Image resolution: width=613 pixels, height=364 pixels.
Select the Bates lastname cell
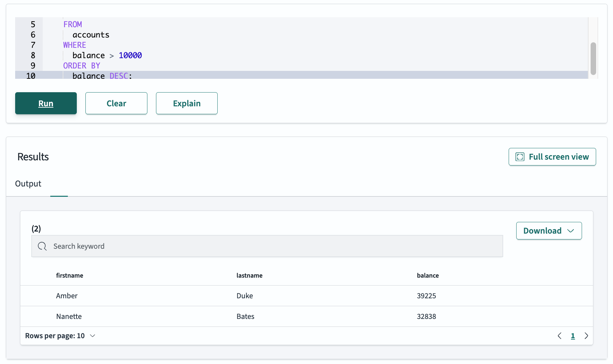[246, 317]
